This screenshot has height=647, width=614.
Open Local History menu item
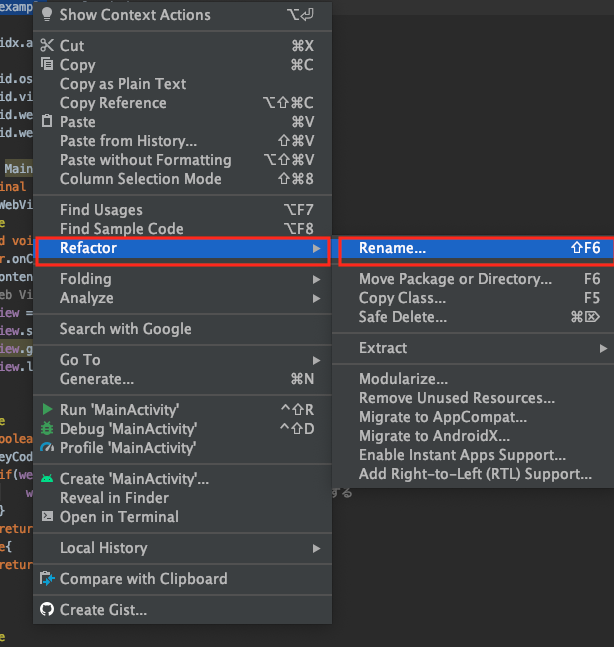(x=182, y=548)
